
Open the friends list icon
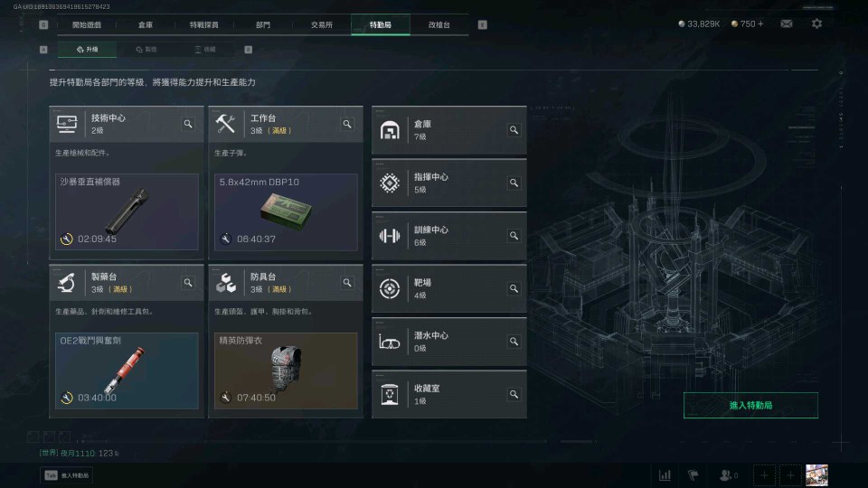[x=728, y=475]
